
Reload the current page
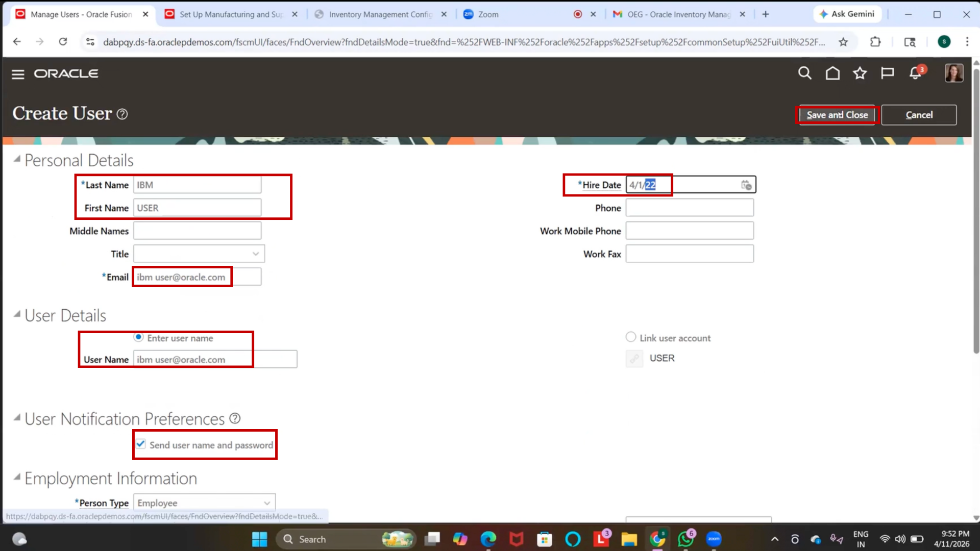63,42
